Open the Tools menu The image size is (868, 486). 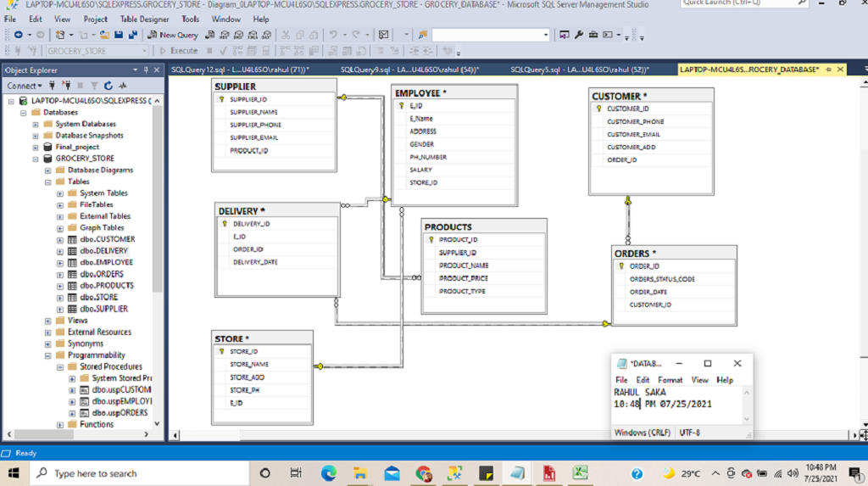pos(190,19)
